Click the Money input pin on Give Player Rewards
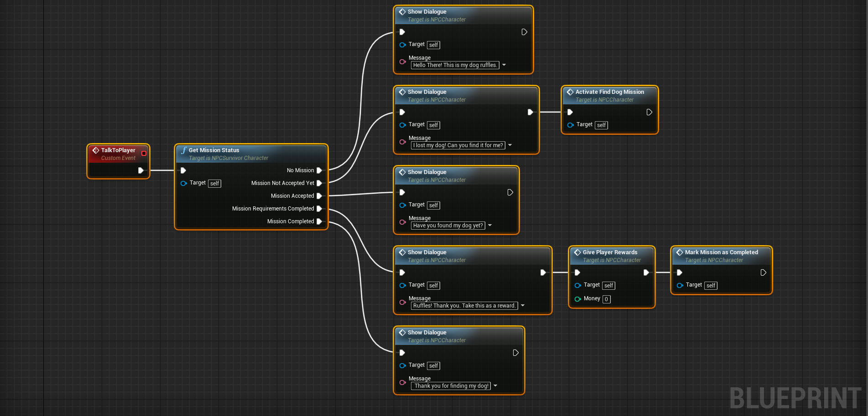Screen dimensions: 868x416 [577, 299]
